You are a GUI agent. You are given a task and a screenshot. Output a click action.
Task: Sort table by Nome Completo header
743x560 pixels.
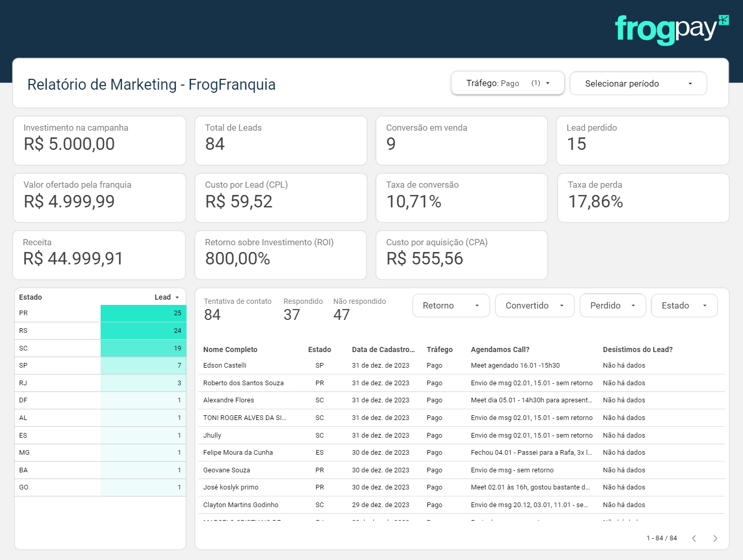pos(230,349)
